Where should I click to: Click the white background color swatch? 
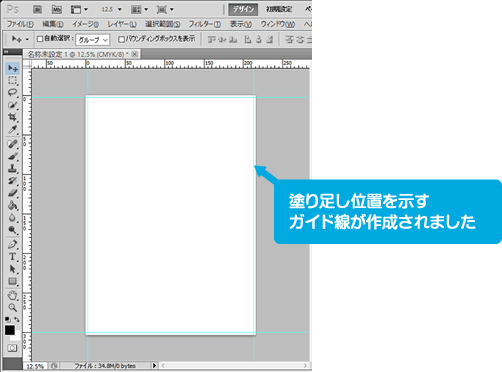coord(17,336)
